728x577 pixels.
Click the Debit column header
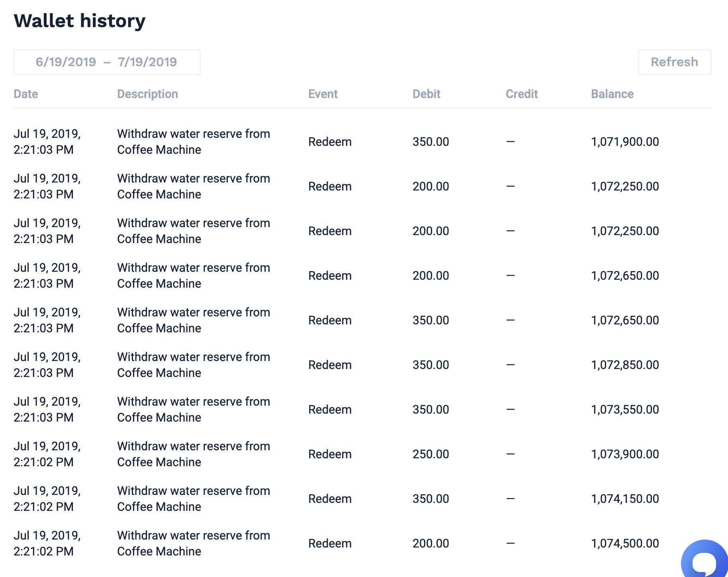click(426, 94)
